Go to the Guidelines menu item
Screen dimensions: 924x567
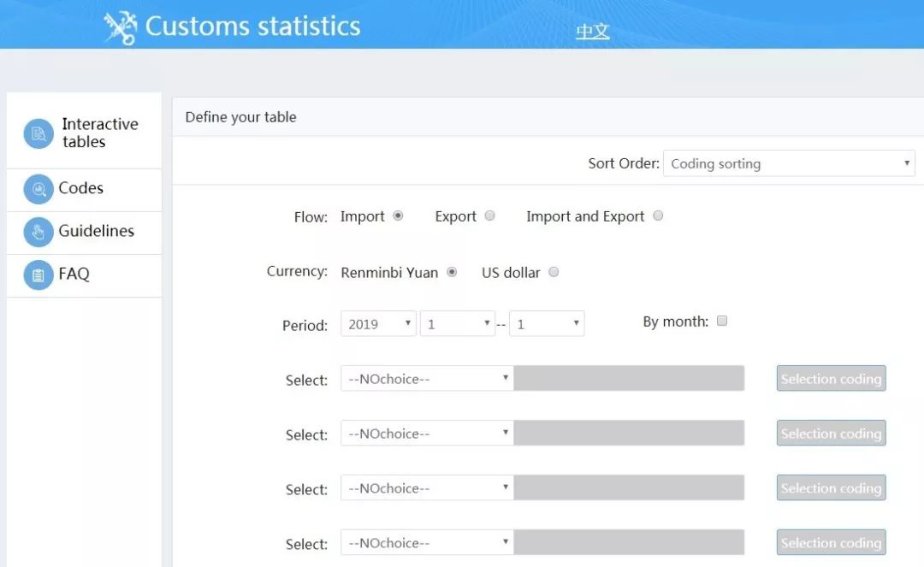pyautogui.click(x=96, y=232)
